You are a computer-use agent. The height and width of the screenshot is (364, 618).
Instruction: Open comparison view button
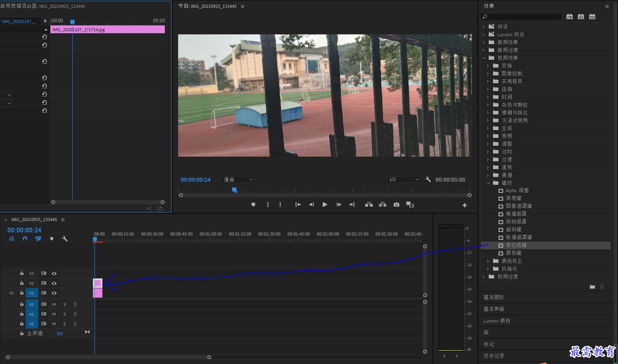click(x=410, y=205)
